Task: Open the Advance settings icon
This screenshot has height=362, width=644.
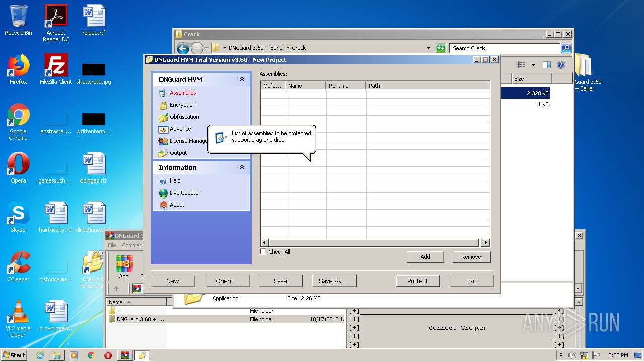Action: point(163,129)
